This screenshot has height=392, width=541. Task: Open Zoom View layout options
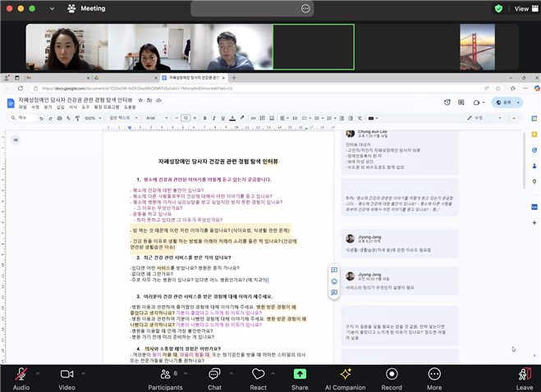(526, 9)
